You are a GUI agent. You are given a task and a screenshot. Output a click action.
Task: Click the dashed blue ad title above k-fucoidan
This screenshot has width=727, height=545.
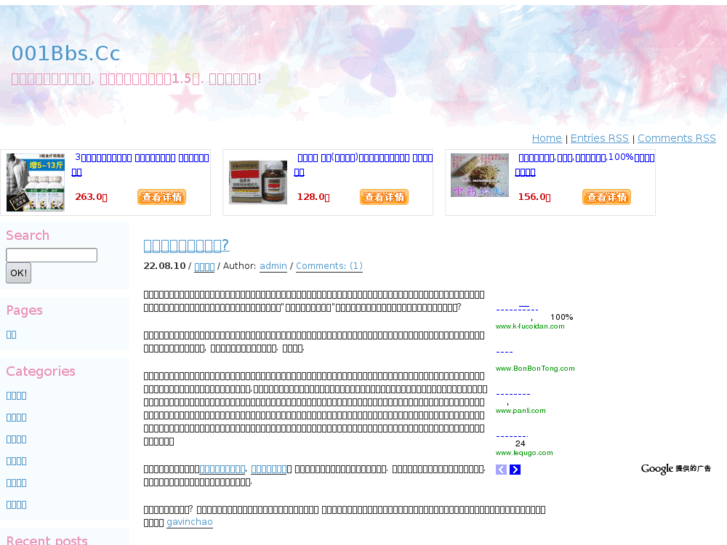click(x=517, y=309)
